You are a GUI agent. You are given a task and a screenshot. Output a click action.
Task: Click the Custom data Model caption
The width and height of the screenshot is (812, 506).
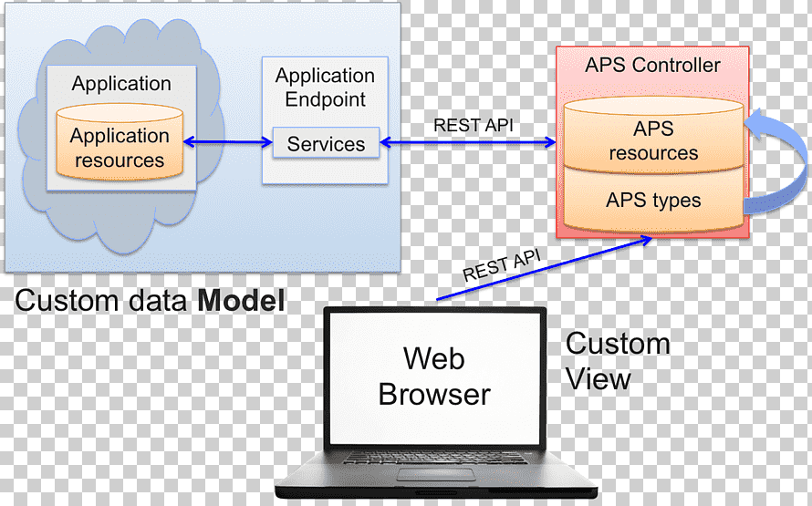(x=150, y=301)
